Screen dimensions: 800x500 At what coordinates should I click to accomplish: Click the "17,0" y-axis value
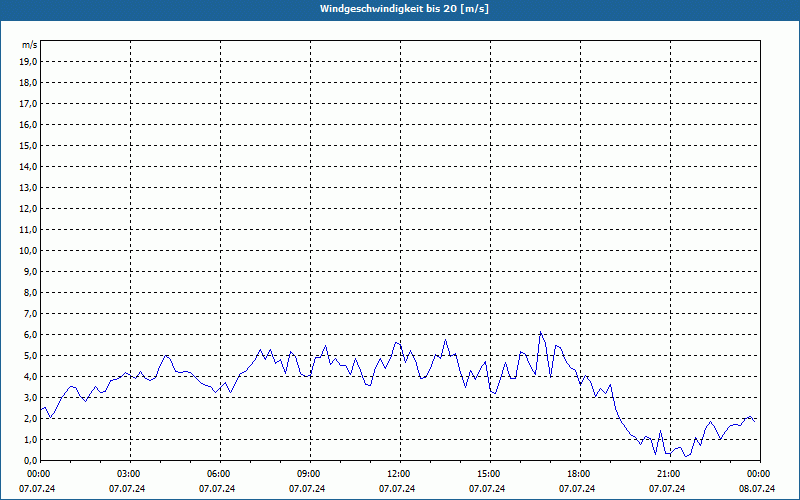click(29, 104)
